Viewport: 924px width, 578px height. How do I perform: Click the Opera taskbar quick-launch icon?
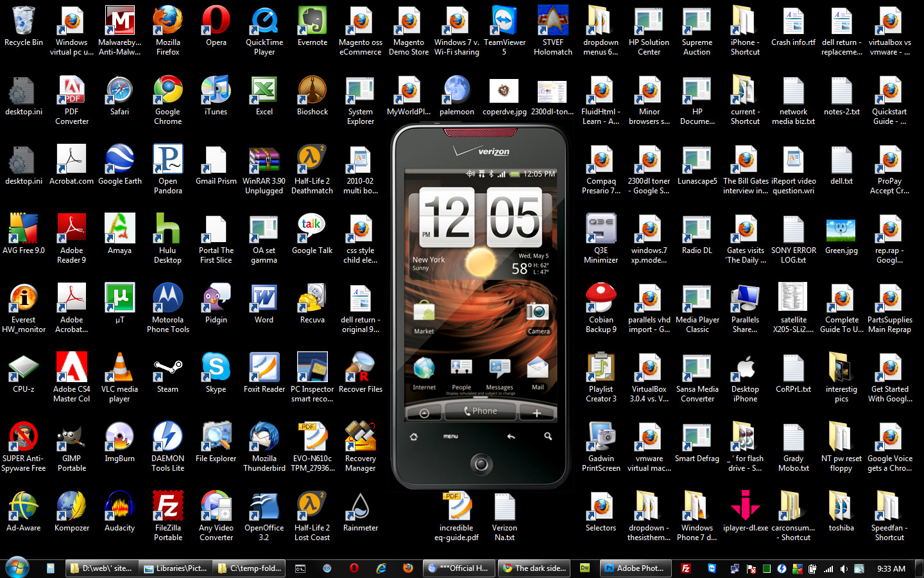pyautogui.click(x=354, y=568)
